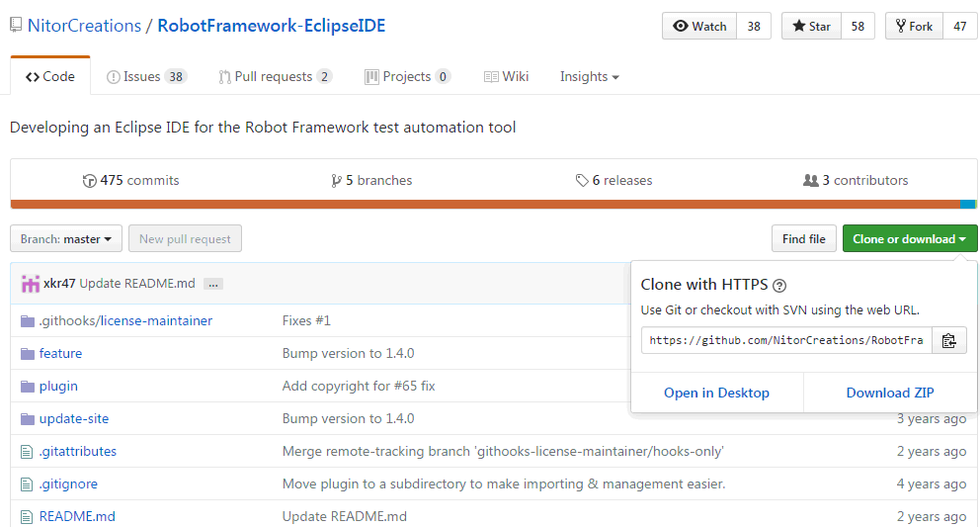Click the Download ZIP link
The width and height of the screenshot is (980, 527).
pos(890,393)
